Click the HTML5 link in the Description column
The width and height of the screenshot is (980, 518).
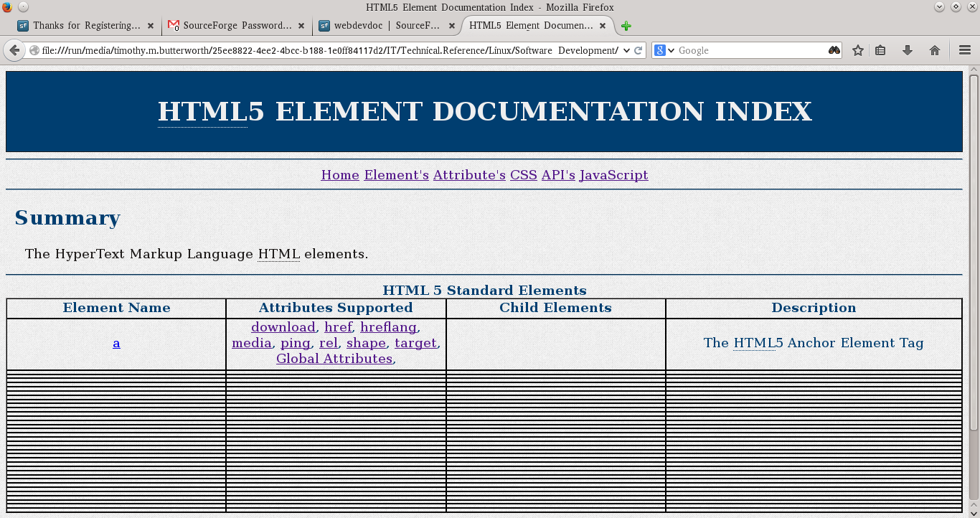[x=755, y=343]
